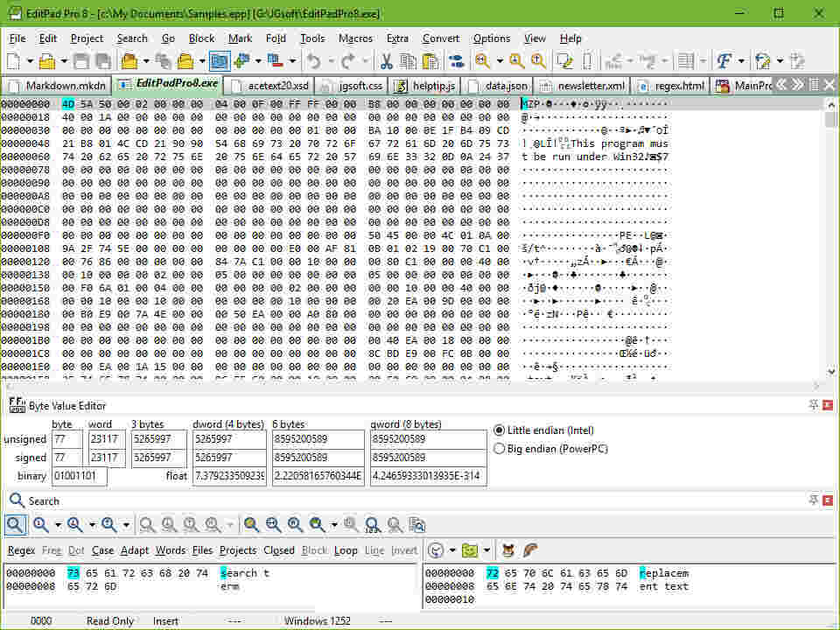Click the unsigned byte value field
This screenshot has height=630, width=840.
pyautogui.click(x=67, y=438)
